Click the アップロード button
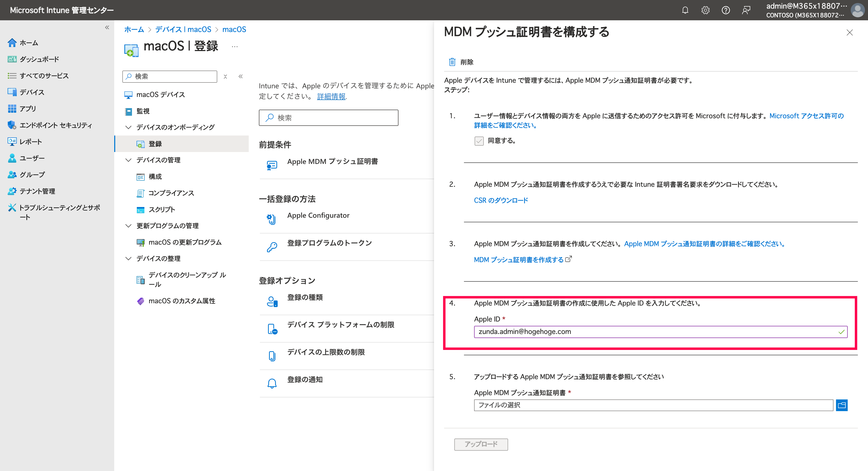Screen dimensions: 868x471 pyautogui.click(x=481, y=444)
